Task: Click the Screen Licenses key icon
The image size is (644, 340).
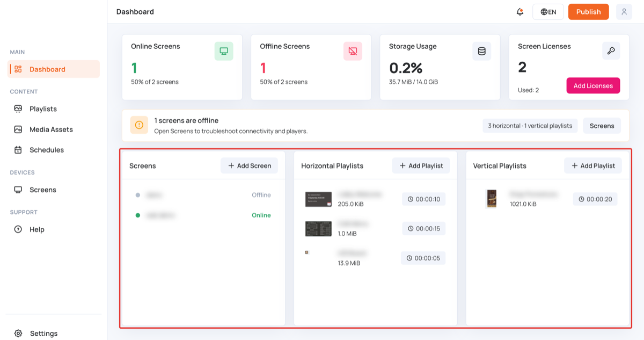Action: (611, 51)
